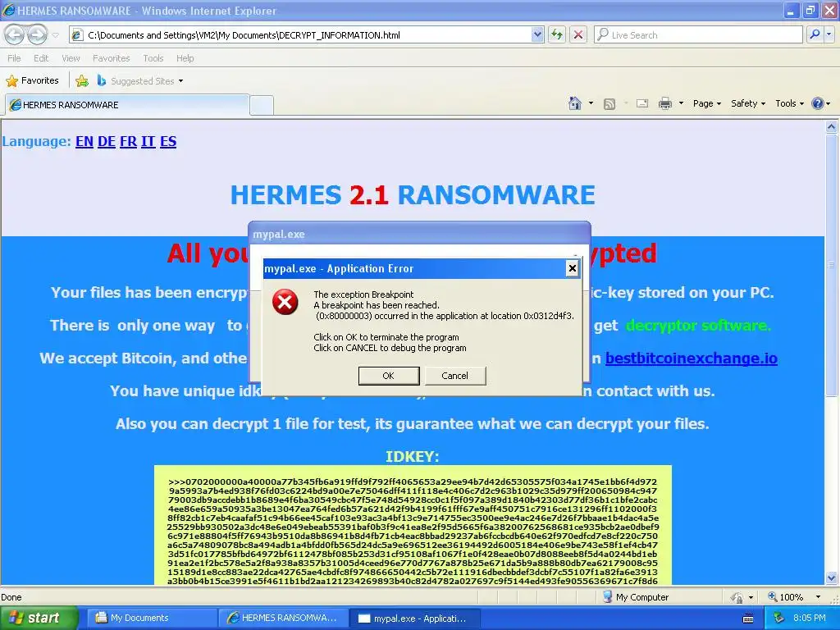Open the Edit menu
Screen dimensions: 840x630
pyautogui.click(x=41, y=58)
